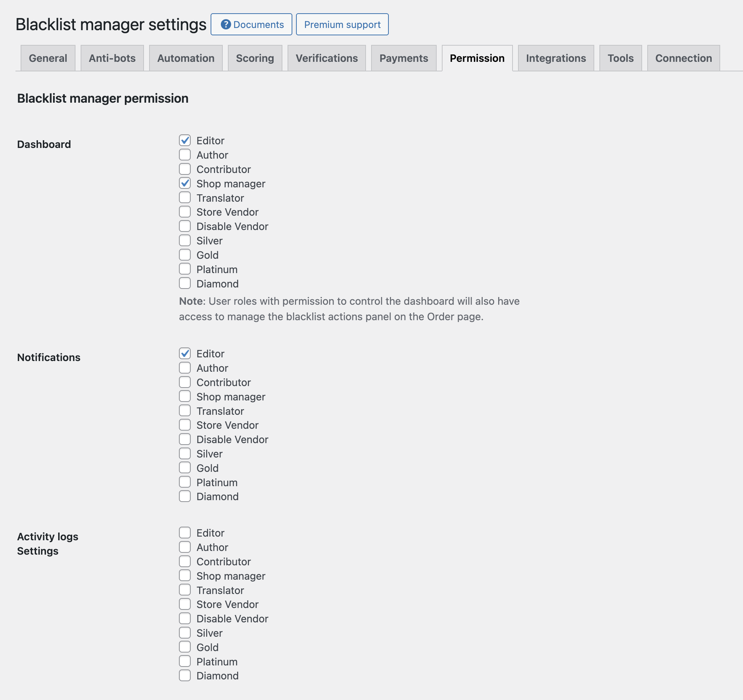Enable Store Vendor for Activity logs Settings

click(184, 604)
